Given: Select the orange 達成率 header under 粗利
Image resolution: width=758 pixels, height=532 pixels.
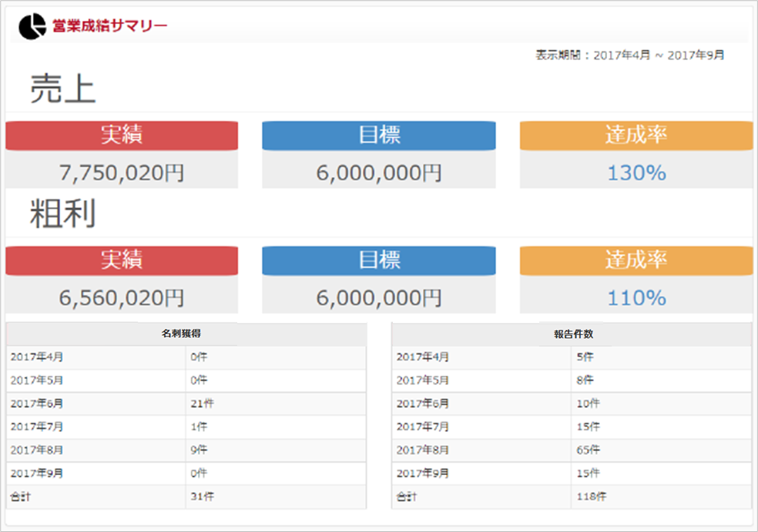Looking at the screenshot, I should point(636,260).
